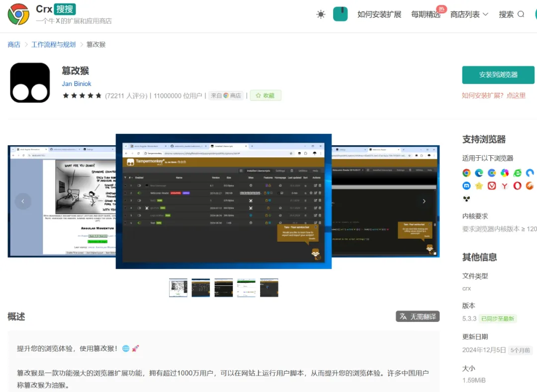Select the Maxthon browser icon
The width and height of the screenshot is (537, 392).
tap(466, 186)
